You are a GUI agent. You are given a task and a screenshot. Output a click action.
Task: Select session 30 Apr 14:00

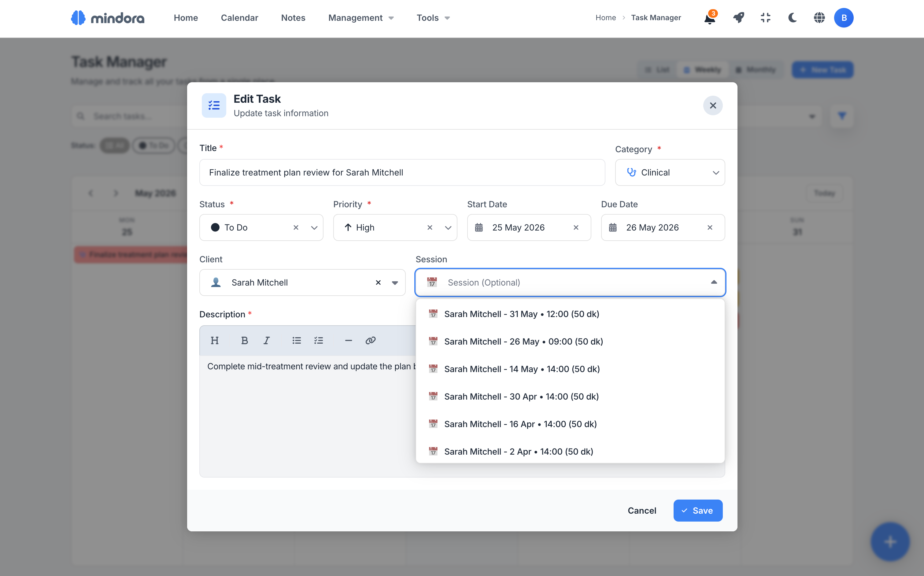(x=570, y=397)
